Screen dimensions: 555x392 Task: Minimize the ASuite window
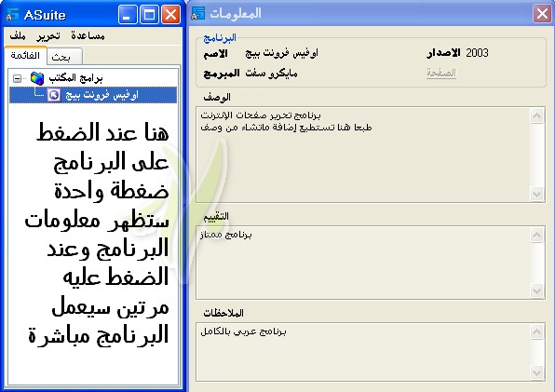[128, 15]
